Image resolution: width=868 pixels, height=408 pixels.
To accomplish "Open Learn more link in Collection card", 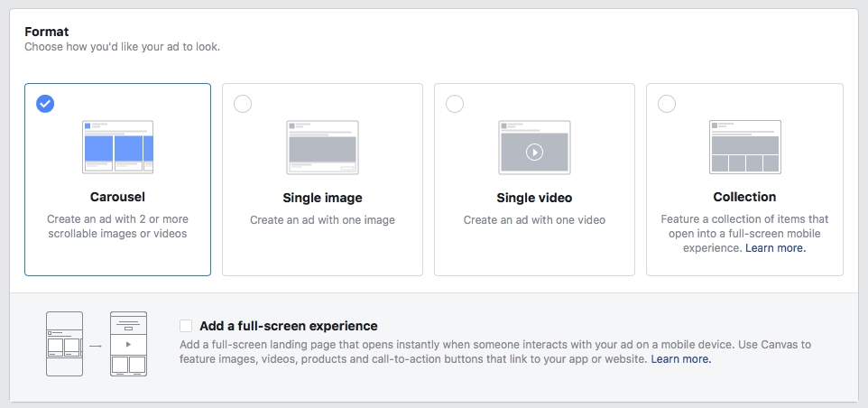I will pyautogui.click(x=776, y=248).
